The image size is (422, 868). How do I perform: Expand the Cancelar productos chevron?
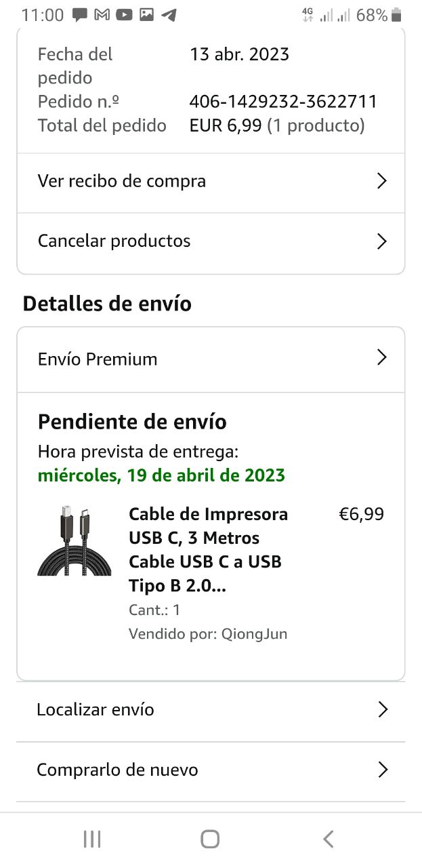click(x=382, y=241)
